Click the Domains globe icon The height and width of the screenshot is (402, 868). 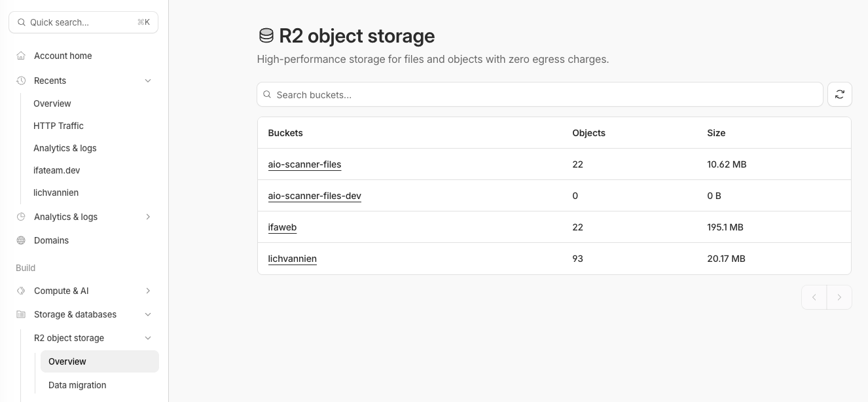20,240
